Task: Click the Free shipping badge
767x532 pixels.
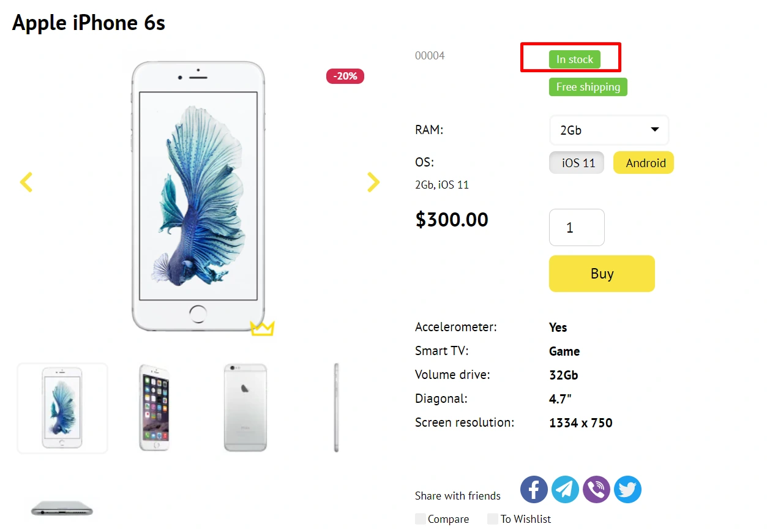Action: (588, 87)
